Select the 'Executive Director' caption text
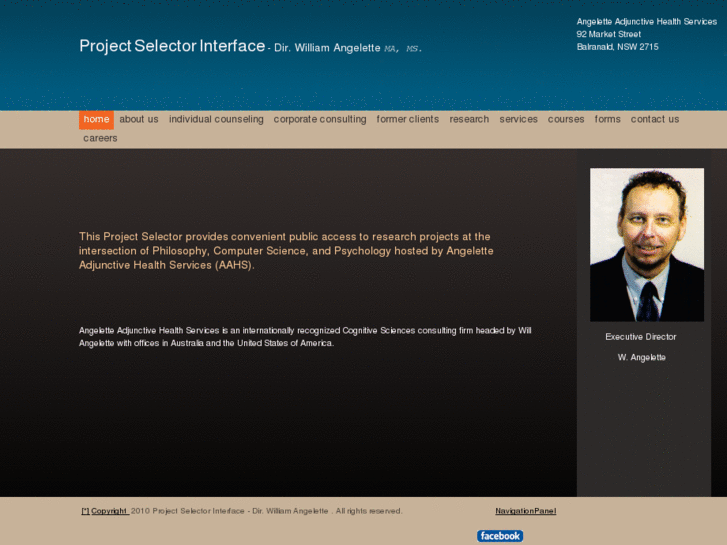This screenshot has height=545, width=727. pos(641,337)
